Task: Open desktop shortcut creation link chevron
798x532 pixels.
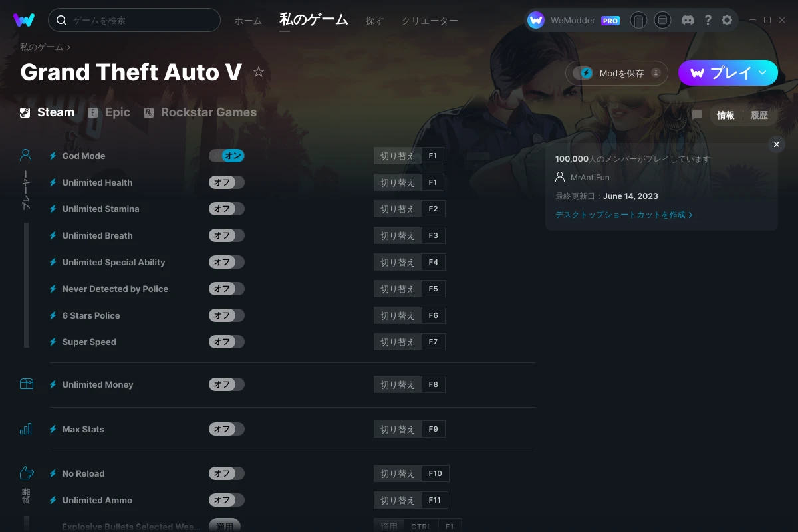Action: point(690,215)
